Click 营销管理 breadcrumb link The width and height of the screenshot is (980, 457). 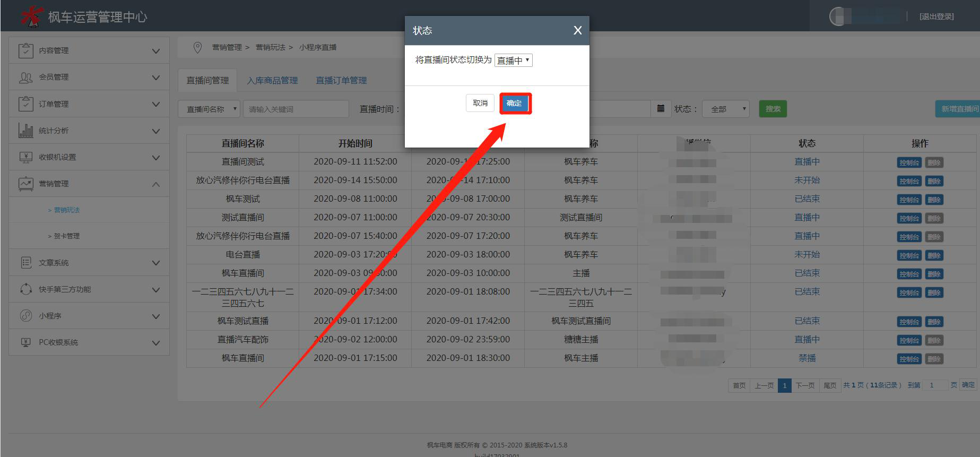(x=227, y=47)
